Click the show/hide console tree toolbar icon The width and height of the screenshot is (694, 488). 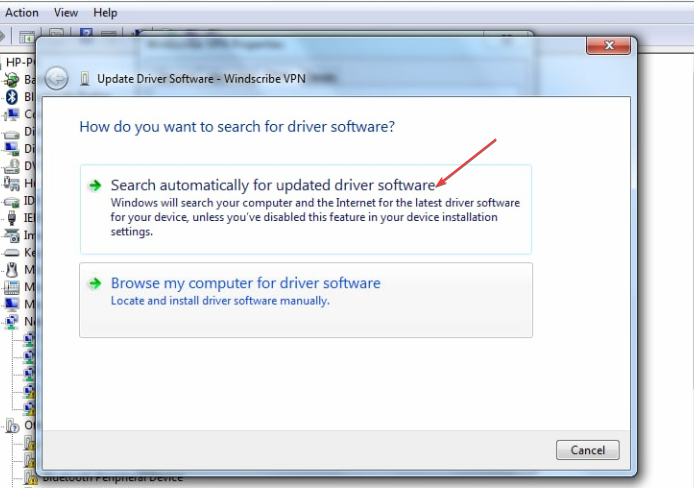click(x=27, y=36)
